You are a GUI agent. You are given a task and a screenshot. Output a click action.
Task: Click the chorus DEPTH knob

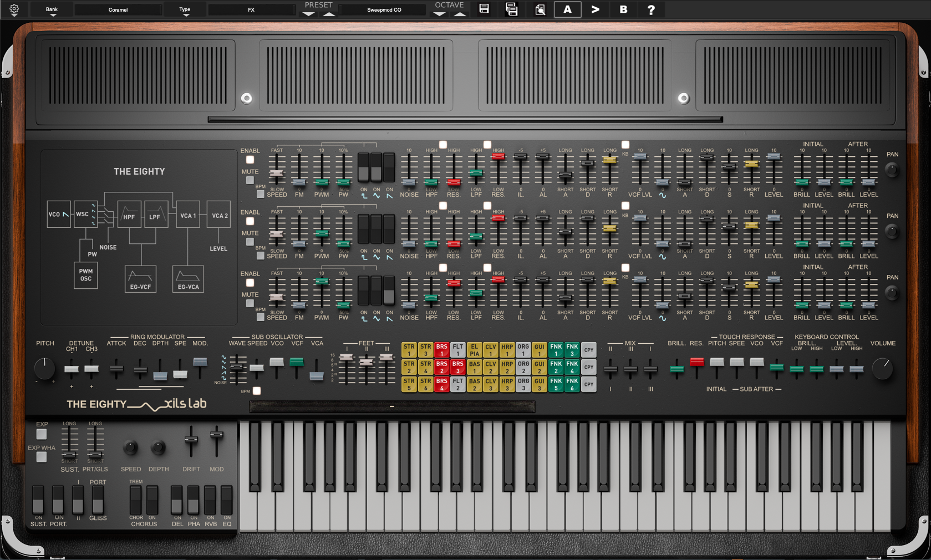158,447
